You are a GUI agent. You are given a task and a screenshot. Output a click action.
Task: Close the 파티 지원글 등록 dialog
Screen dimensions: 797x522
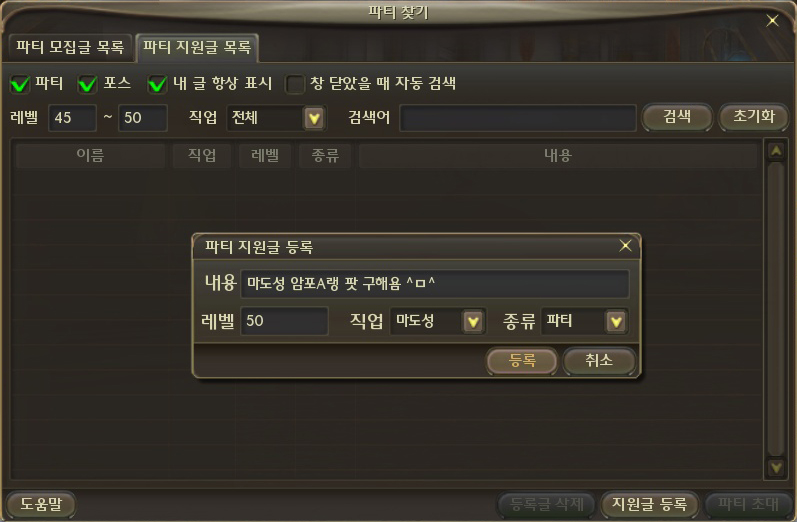pyautogui.click(x=625, y=245)
